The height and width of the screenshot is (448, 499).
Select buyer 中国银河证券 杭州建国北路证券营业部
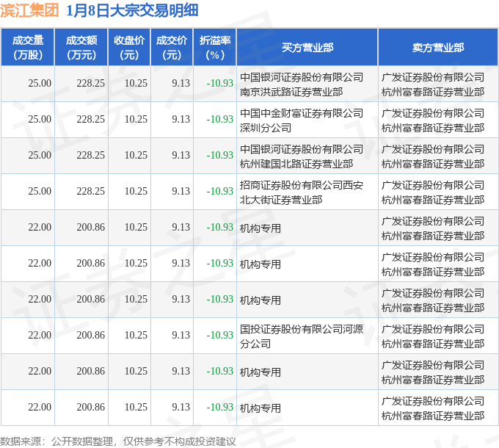(301, 156)
